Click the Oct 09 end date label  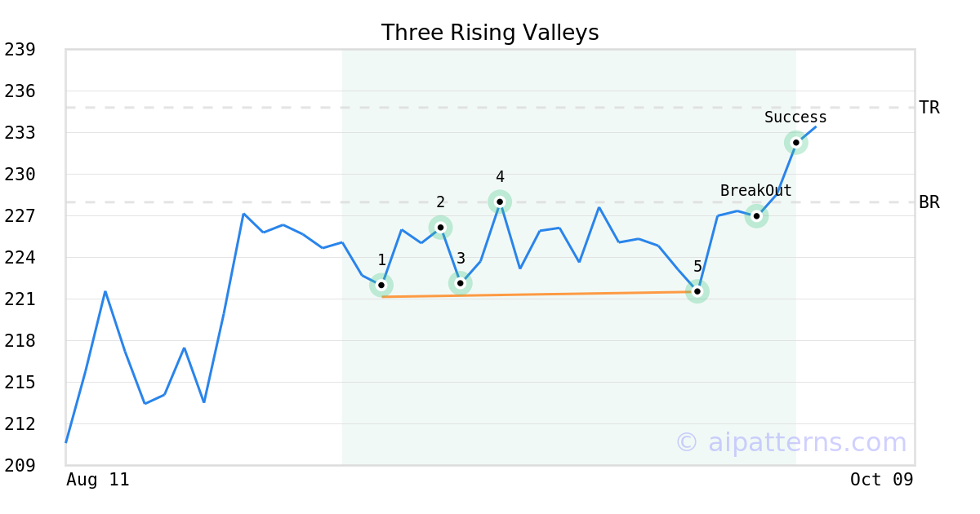[x=881, y=480]
